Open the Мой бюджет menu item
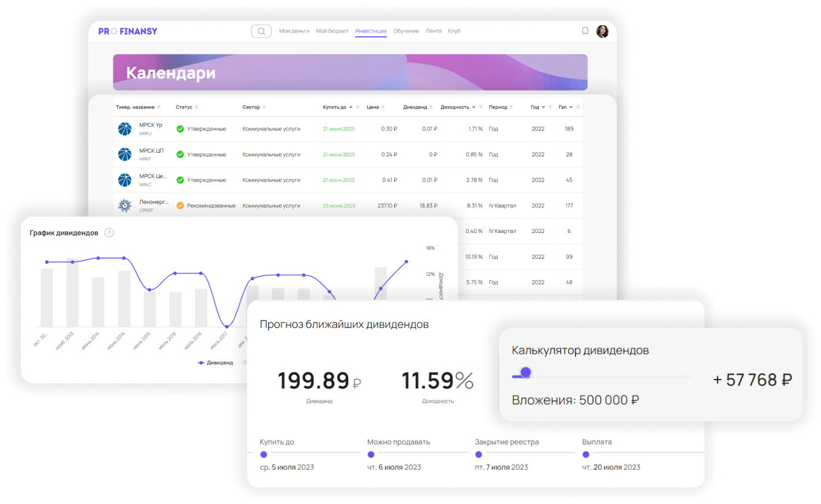This screenshot has height=504, width=821. coord(332,31)
